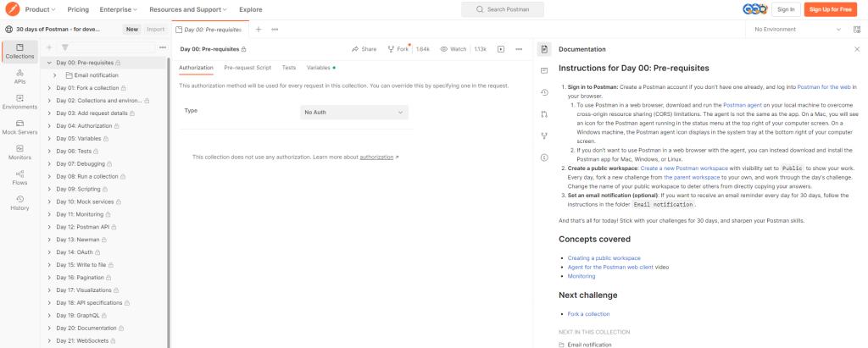Open the No Environment dropdown

tap(797, 30)
